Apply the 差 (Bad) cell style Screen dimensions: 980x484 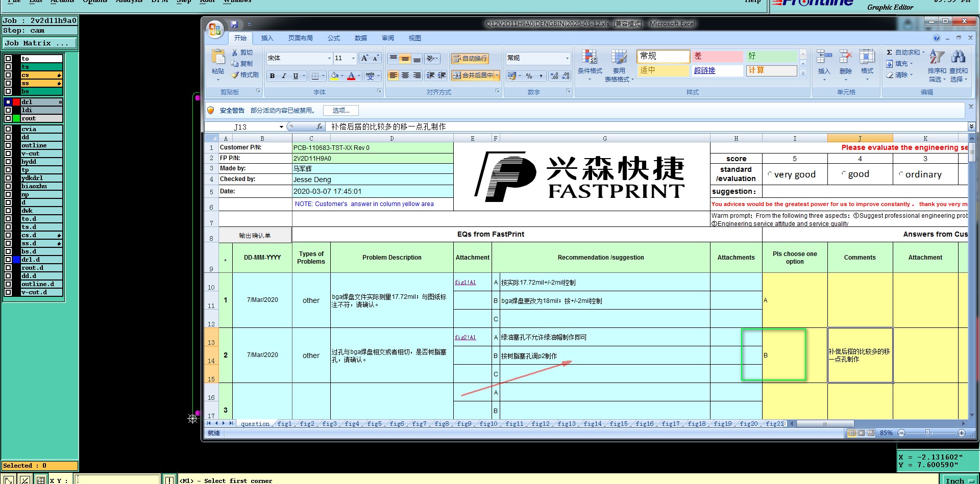(x=717, y=56)
